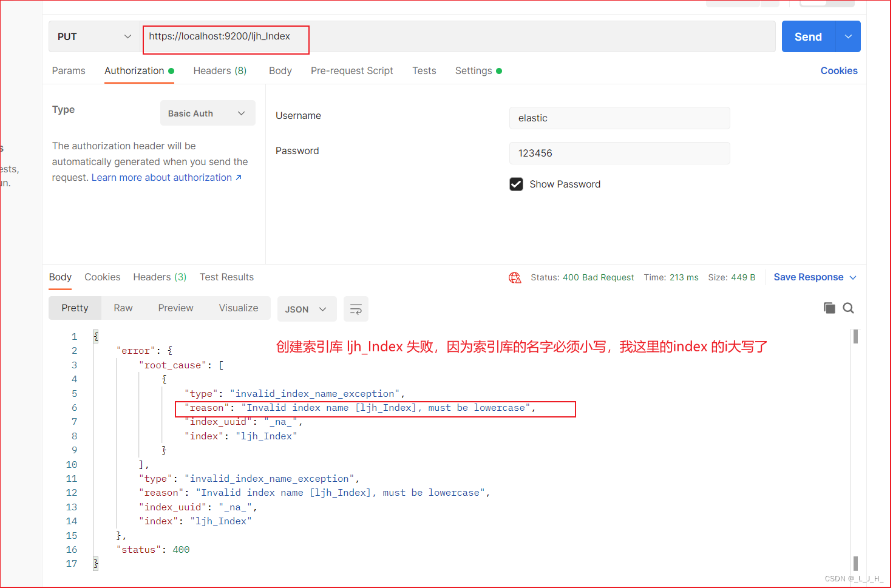Open the PUT method dropdown

95,36
